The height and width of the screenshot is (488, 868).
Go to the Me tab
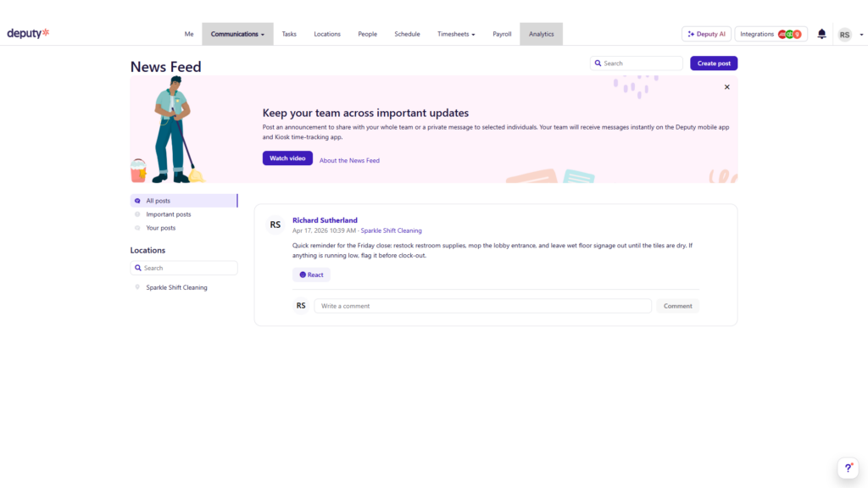point(189,34)
